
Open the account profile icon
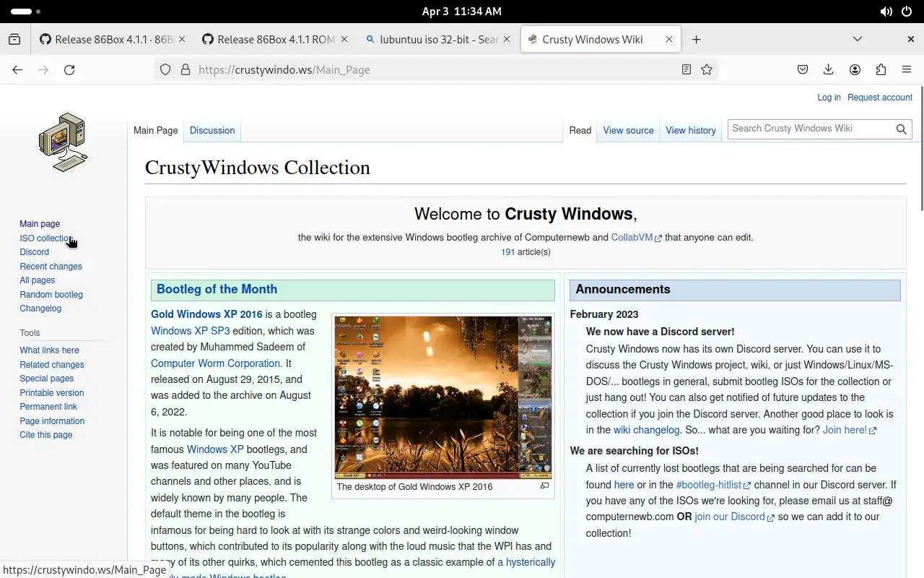855,70
